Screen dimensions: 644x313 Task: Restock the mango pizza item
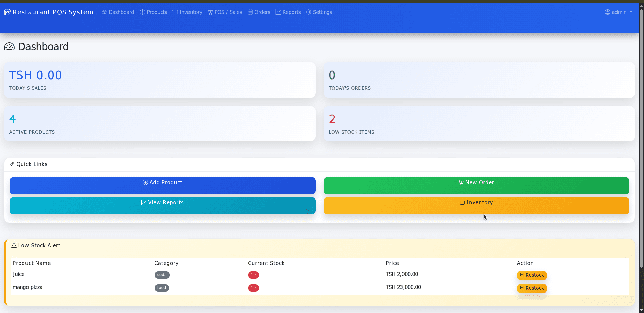pos(532,288)
